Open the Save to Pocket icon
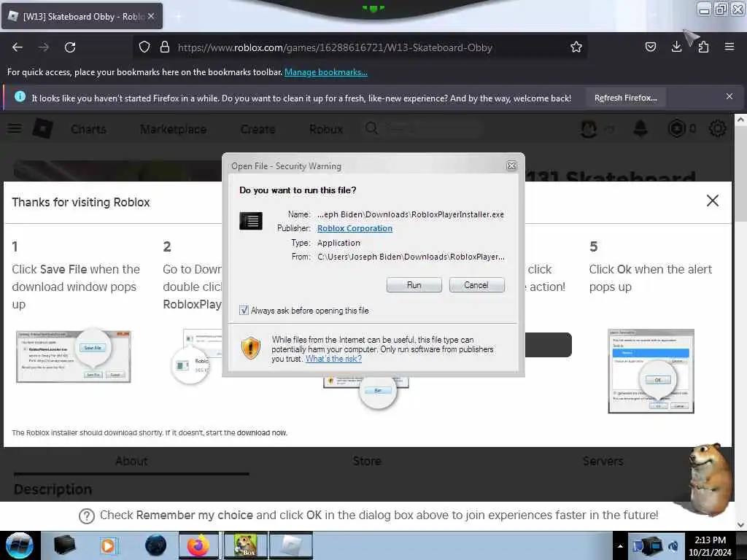The width and height of the screenshot is (747, 560). click(650, 47)
